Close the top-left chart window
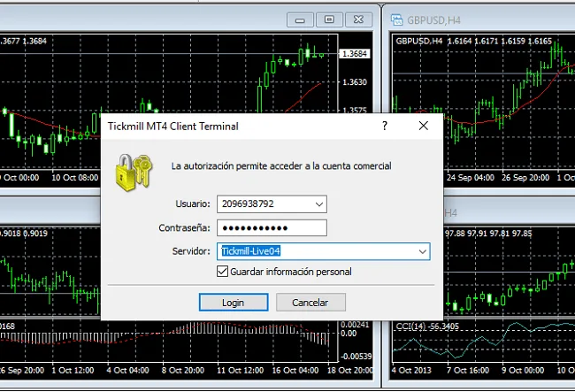Viewport: 575px width, 392px height. coord(358,19)
